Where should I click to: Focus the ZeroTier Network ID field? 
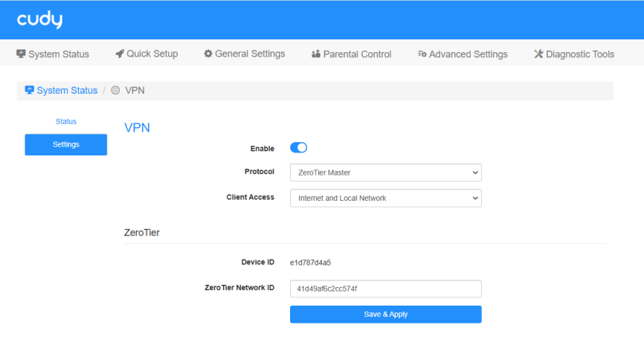point(385,288)
